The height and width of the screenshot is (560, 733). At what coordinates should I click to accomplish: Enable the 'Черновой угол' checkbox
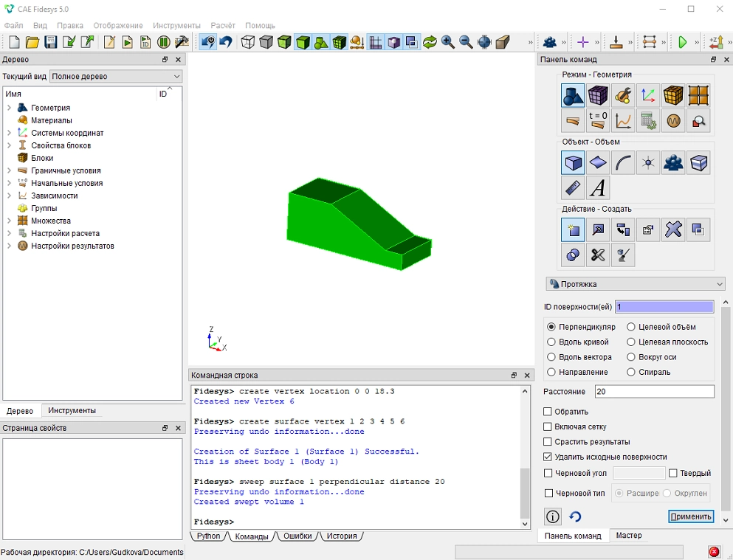click(548, 473)
